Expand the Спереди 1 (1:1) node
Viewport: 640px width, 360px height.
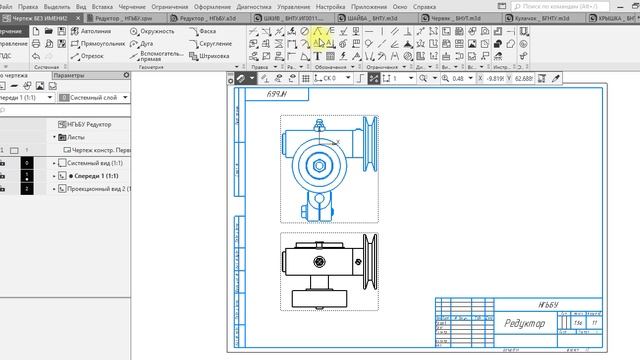click(x=54, y=176)
